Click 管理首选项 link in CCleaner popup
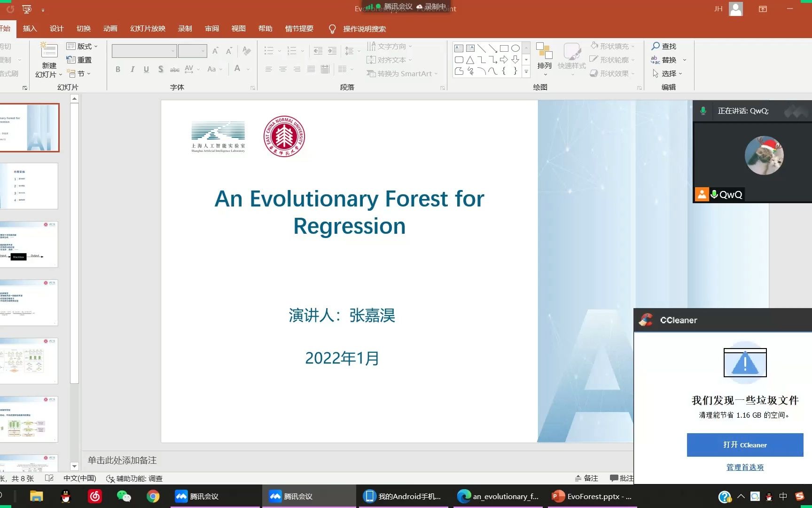 click(745, 467)
